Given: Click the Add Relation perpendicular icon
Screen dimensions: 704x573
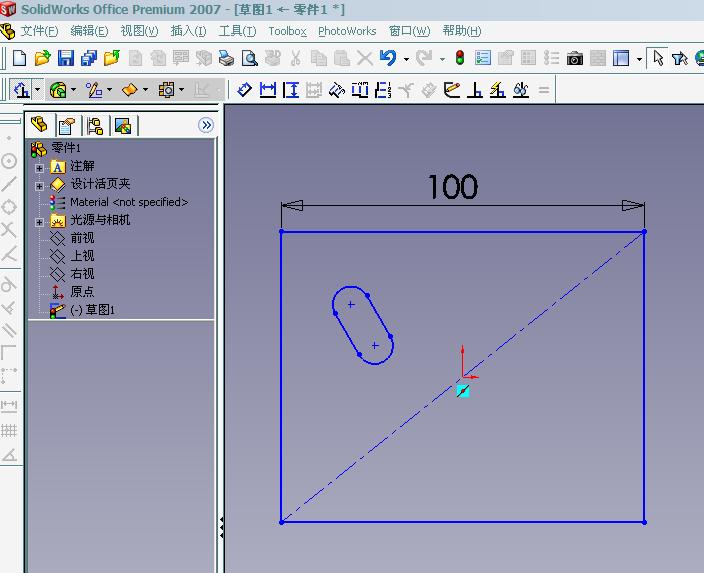Looking at the screenshot, I should [475, 90].
